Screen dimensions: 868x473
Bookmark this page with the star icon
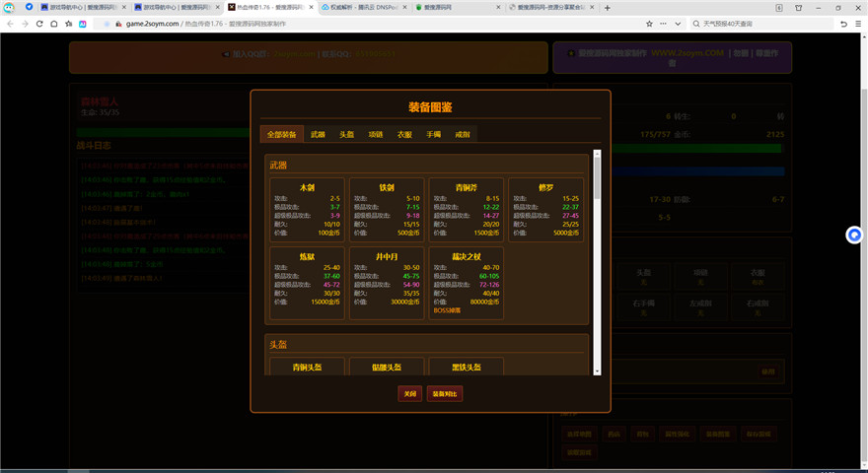click(x=649, y=23)
